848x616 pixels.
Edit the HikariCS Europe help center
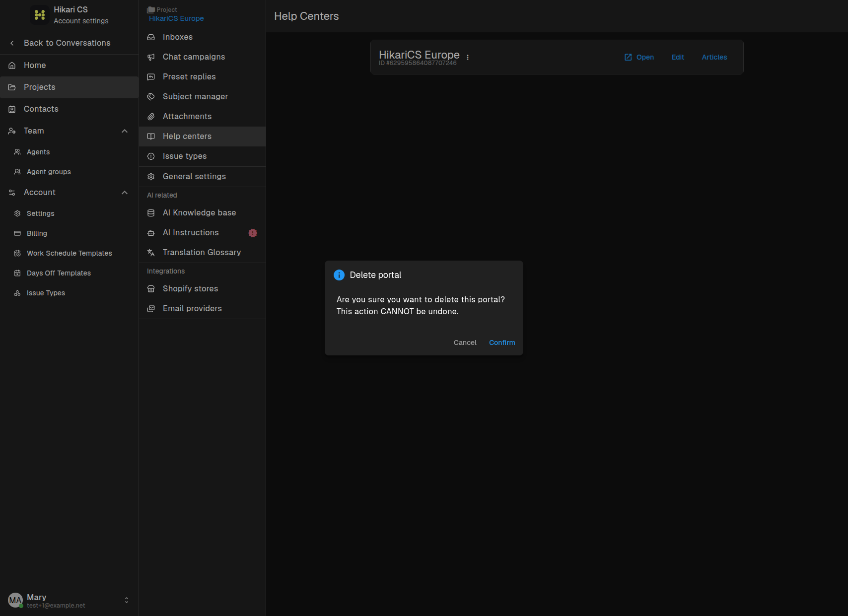point(678,57)
